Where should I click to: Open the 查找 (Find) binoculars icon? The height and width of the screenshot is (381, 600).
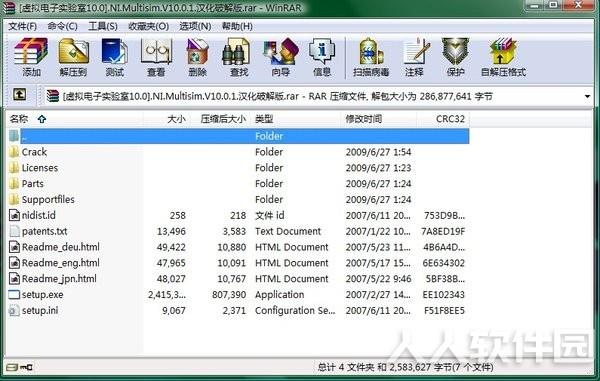pos(238,57)
